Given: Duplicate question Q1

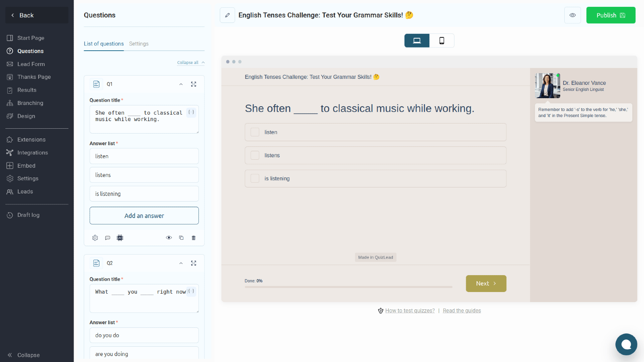Looking at the screenshot, I should tap(181, 238).
